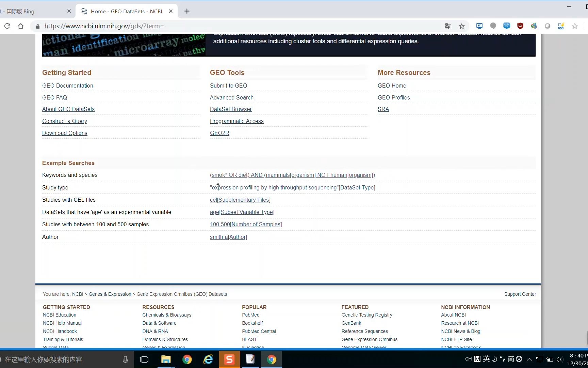Show hidden system tray icons chevron
Screen dimensions: 588x368
[x=529, y=359]
